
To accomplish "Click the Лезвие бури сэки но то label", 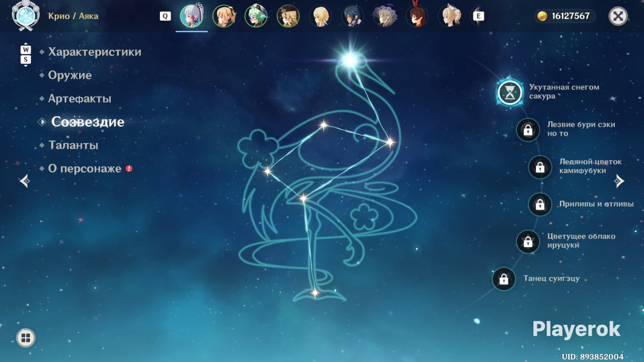I will point(581,129).
